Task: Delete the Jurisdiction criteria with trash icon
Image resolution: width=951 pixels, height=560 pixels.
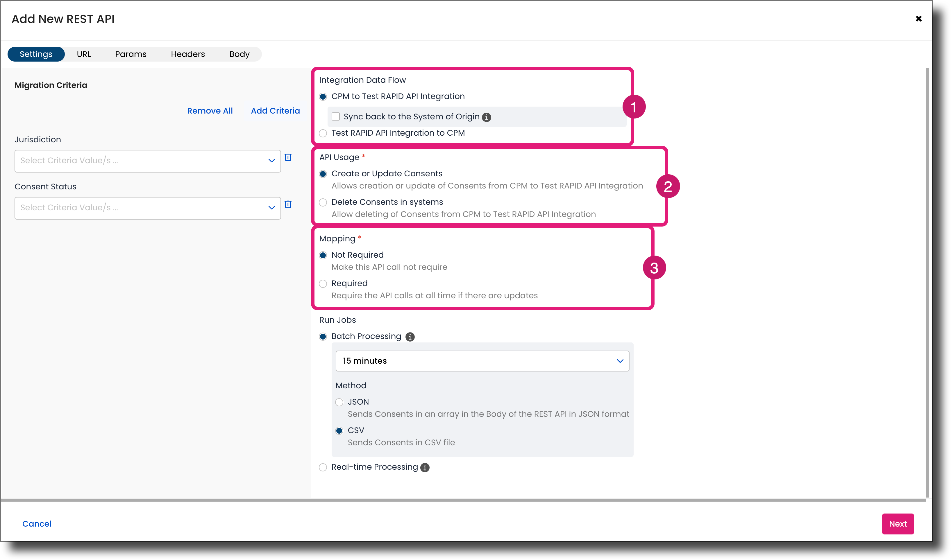Action: coord(288,157)
